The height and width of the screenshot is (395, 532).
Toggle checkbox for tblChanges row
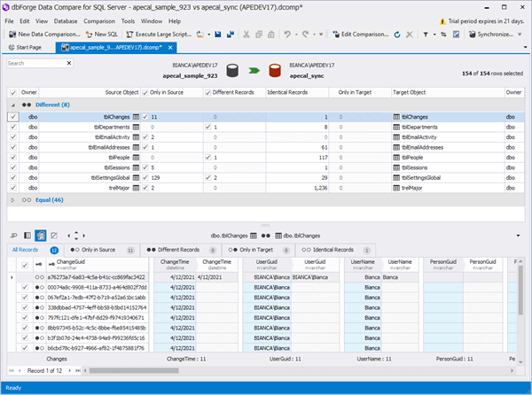click(x=13, y=117)
